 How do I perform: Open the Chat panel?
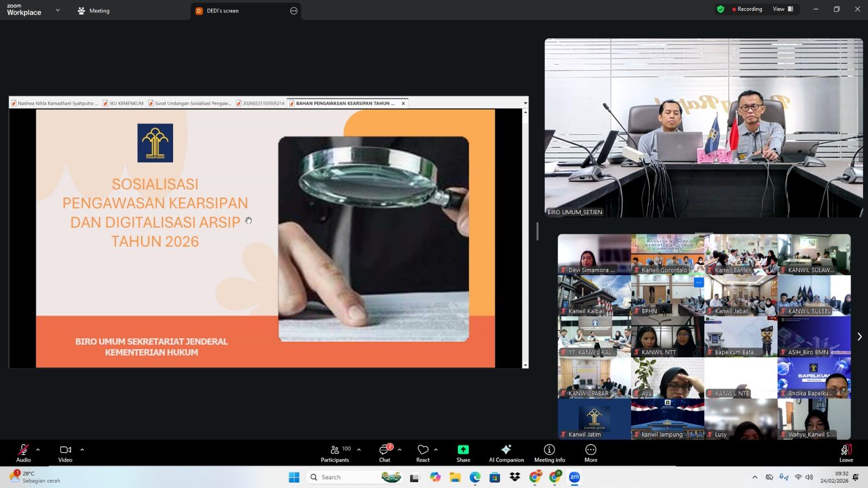[x=385, y=453]
